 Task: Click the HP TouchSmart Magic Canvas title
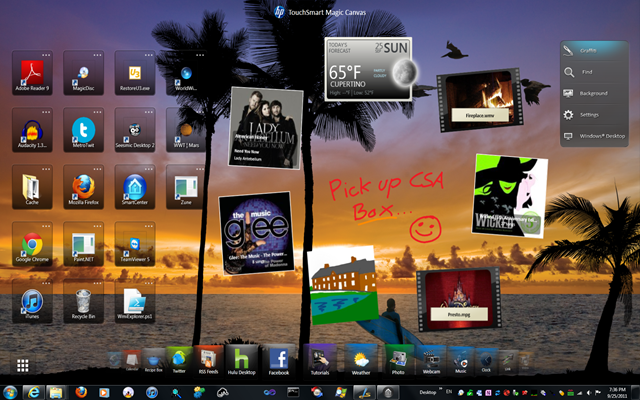pyautogui.click(x=320, y=12)
